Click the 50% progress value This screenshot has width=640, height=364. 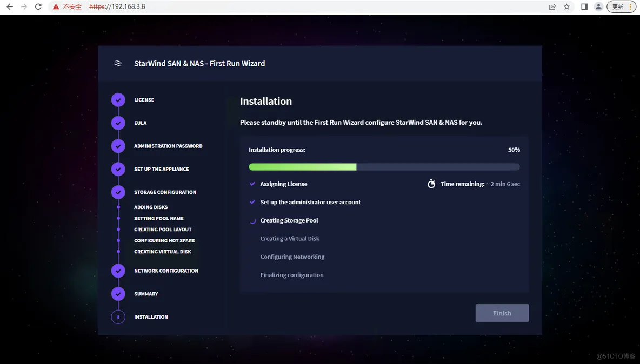pyautogui.click(x=514, y=150)
